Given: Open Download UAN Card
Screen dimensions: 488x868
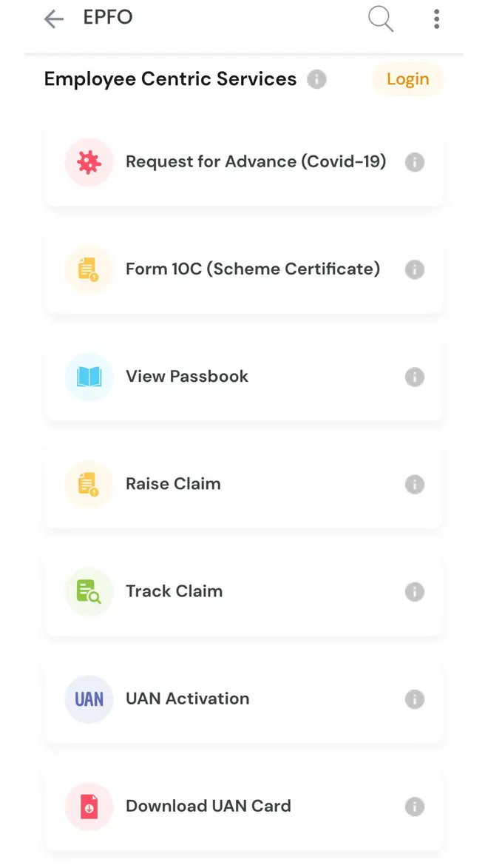Looking at the screenshot, I should click(209, 806).
